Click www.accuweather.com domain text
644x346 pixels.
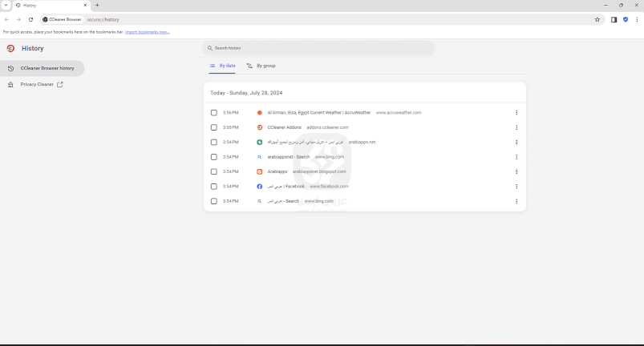point(399,113)
